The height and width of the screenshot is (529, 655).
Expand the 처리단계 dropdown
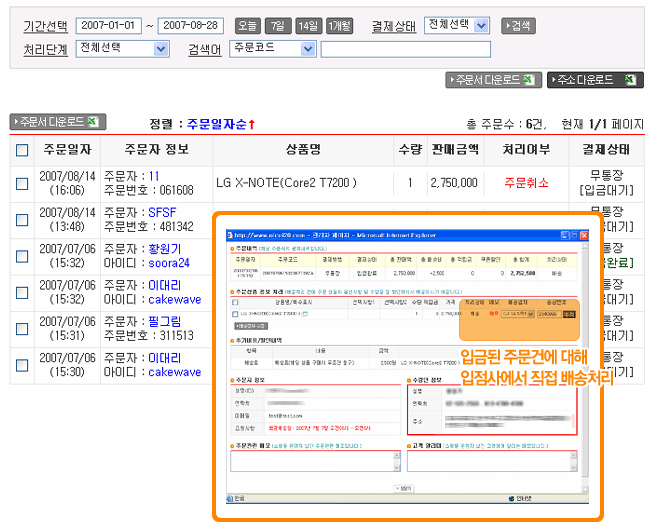[x=124, y=48]
